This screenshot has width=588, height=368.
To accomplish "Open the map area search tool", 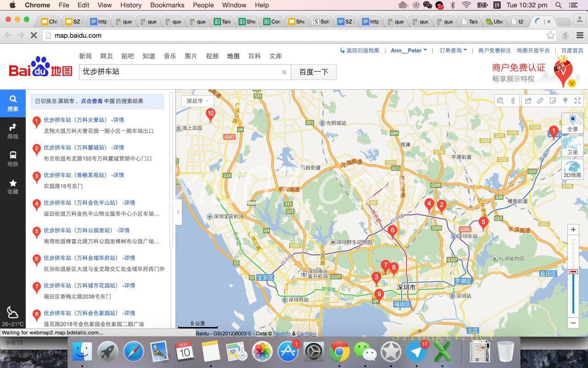I will pos(501,101).
